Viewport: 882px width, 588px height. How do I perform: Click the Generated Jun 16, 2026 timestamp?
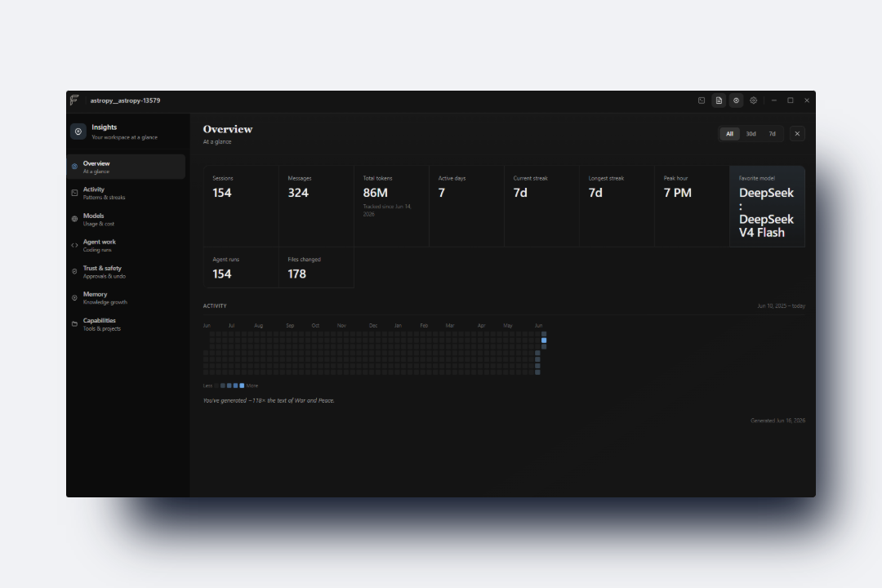click(x=778, y=421)
